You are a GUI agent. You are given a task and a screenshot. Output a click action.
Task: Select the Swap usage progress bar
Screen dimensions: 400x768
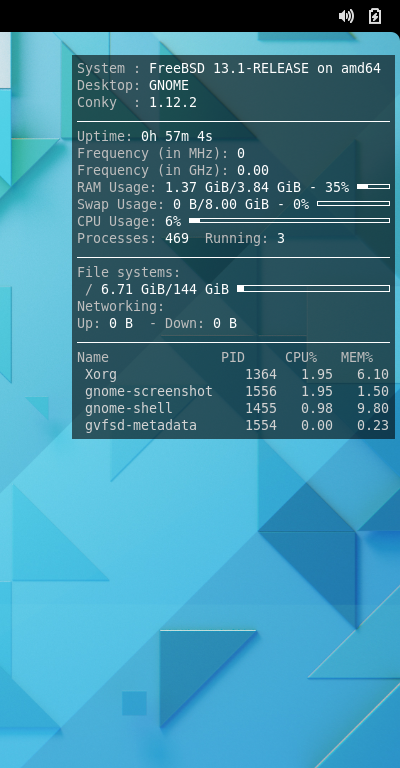[353, 204]
